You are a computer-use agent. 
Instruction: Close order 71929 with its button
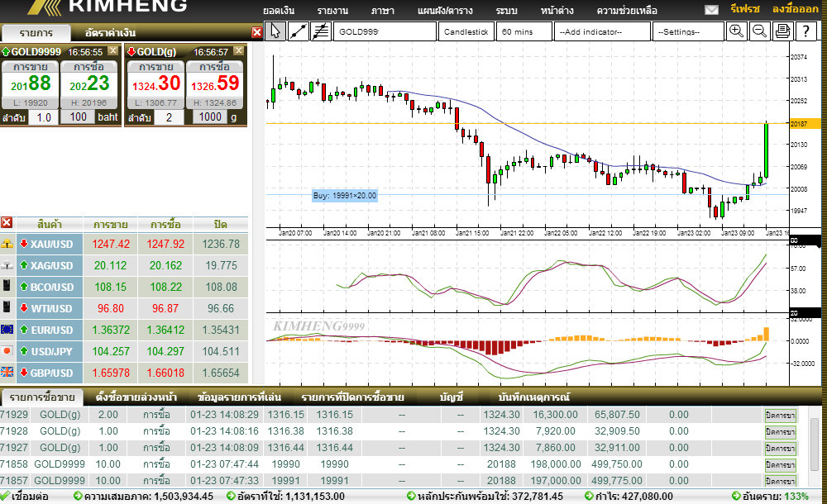click(x=780, y=416)
